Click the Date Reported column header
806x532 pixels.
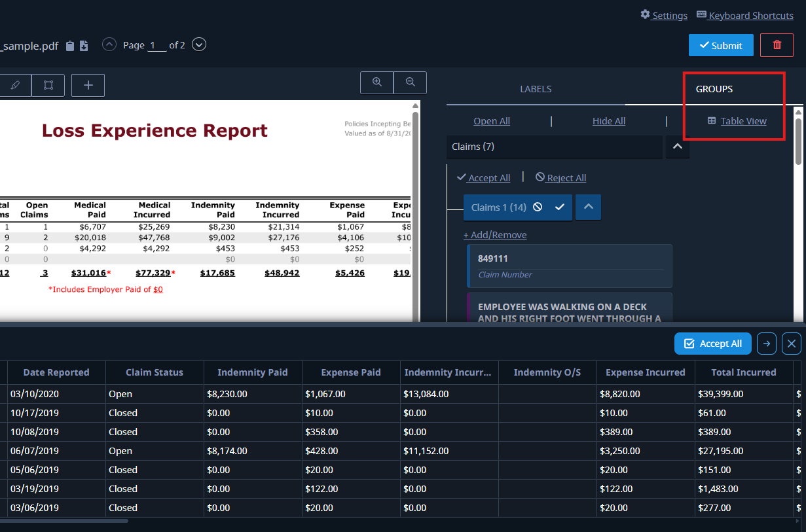click(x=56, y=372)
